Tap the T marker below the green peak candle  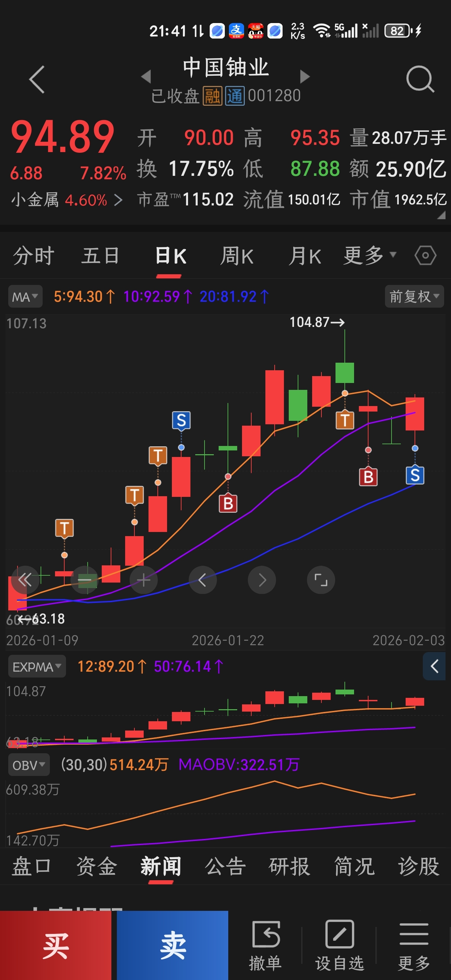(345, 420)
